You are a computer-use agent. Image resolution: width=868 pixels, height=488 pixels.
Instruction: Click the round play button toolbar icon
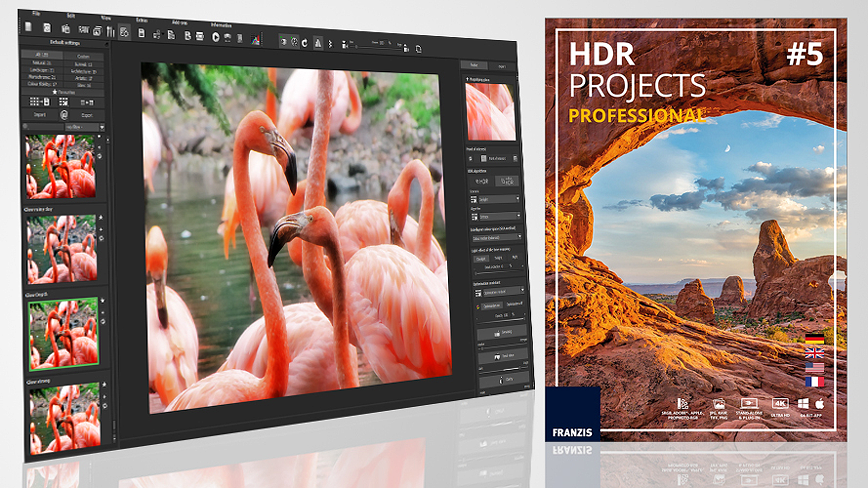(x=216, y=37)
